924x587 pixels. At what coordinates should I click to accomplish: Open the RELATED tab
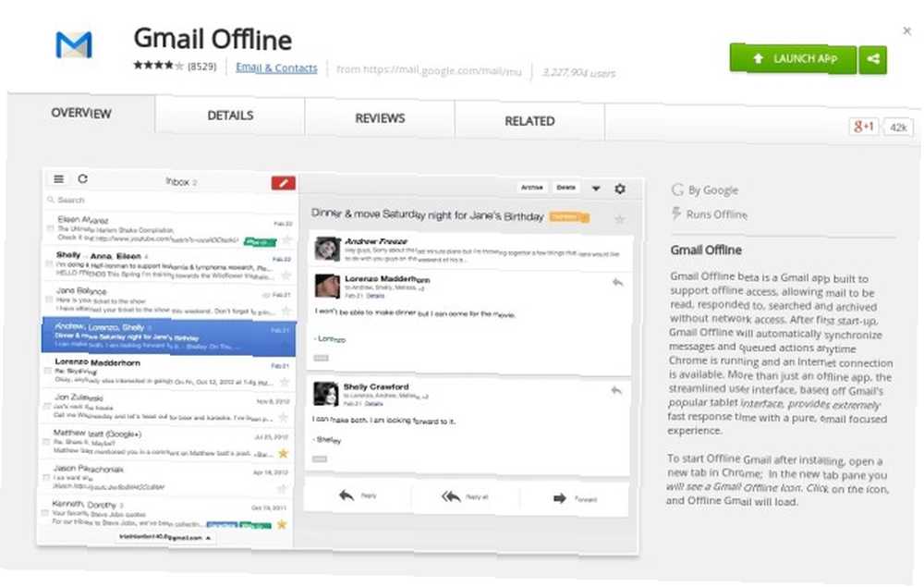(x=529, y=121)
